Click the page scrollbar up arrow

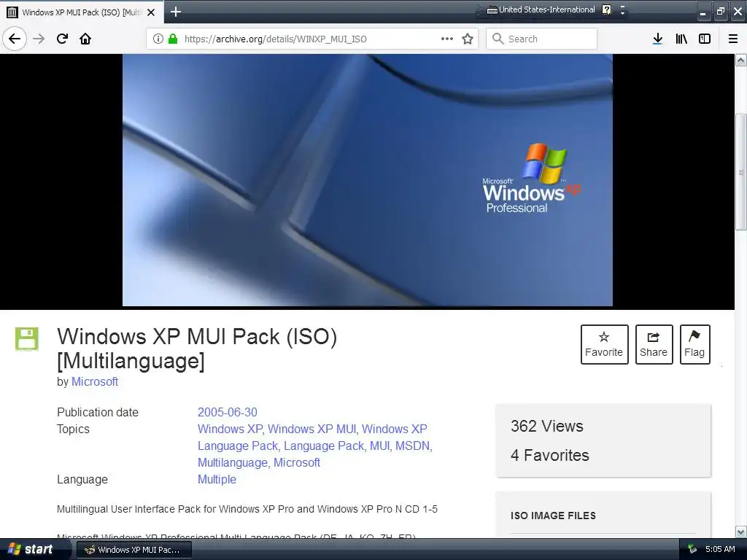tap(741, 60)
